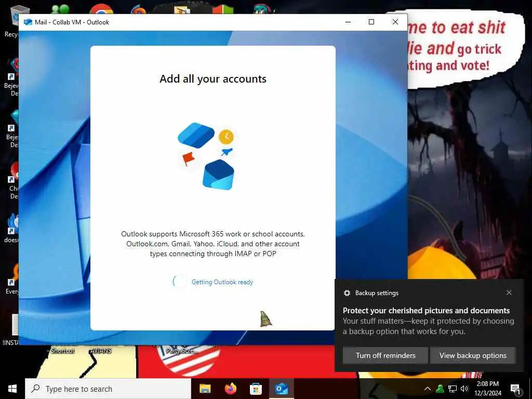The image size is (532, 399).
Task: Click the Protect your cherished pictures headline
Action: 426,311
